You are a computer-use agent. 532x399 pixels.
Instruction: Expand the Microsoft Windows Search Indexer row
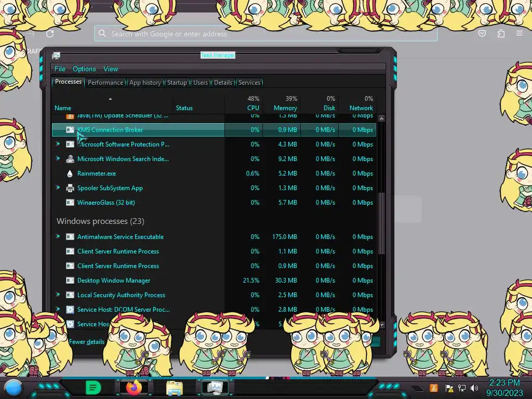pos(58,158)
